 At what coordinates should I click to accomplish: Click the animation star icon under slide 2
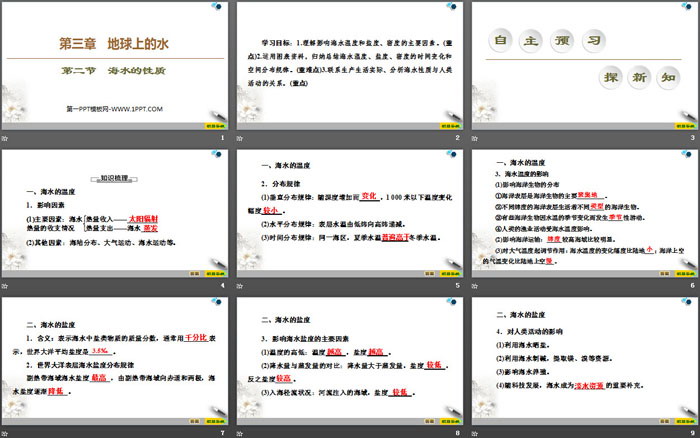point(240,138)
